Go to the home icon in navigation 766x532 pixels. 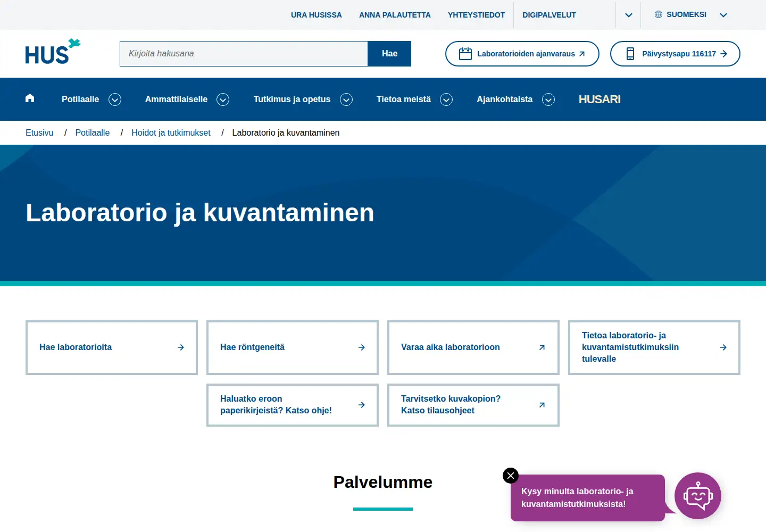[x=30, y=98]
